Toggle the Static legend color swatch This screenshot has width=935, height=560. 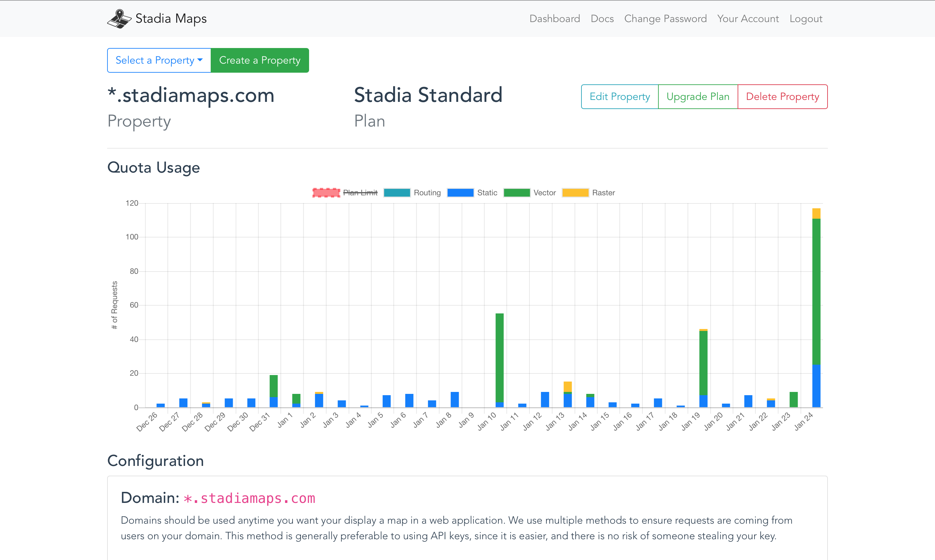click(460, 193)
